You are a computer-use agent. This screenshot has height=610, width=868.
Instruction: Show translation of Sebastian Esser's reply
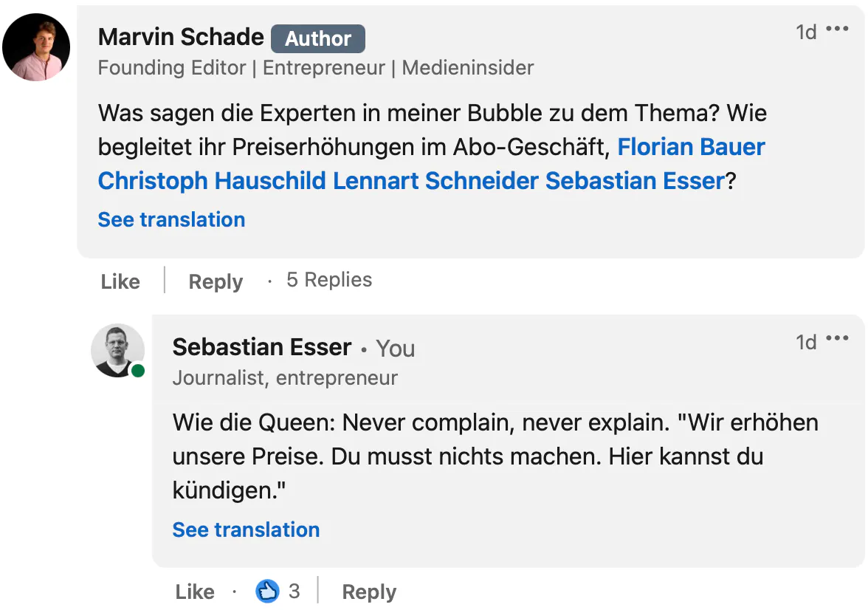coord(246,530)
